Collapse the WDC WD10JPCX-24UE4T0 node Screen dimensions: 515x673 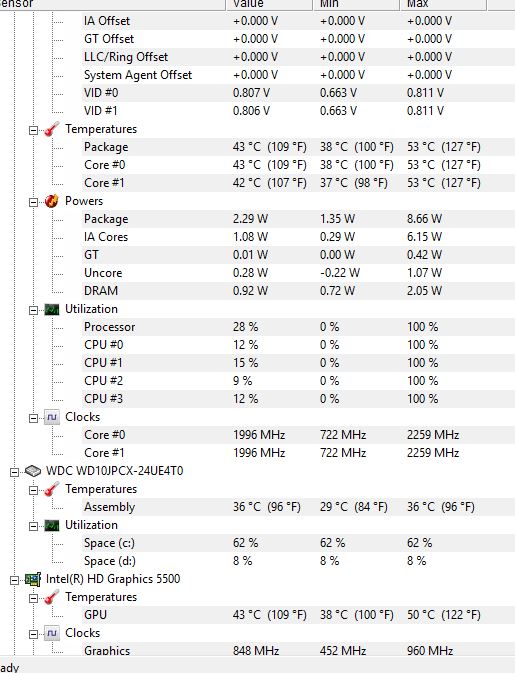point(15,472)
